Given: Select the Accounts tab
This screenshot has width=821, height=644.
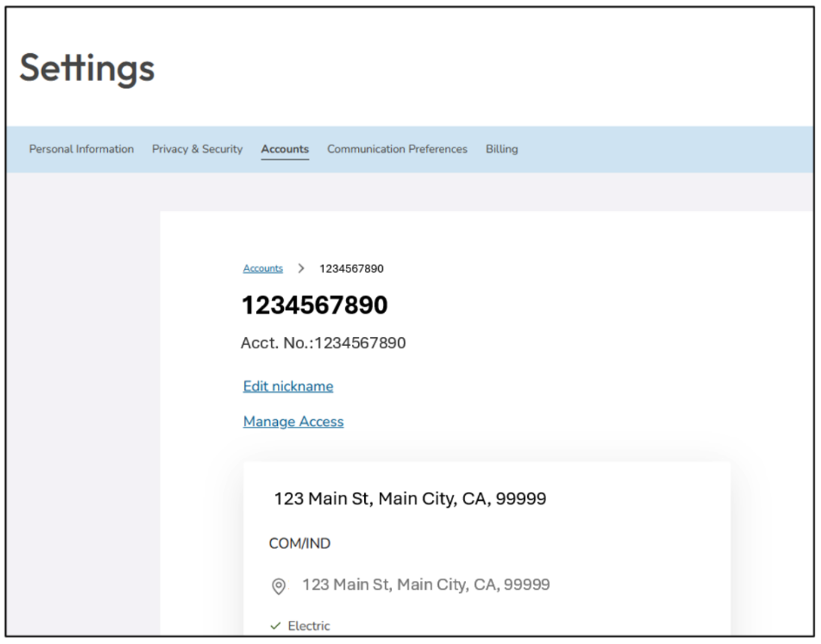Looking at the screenshot, I should pyautogui.click(x=285, y=149).
